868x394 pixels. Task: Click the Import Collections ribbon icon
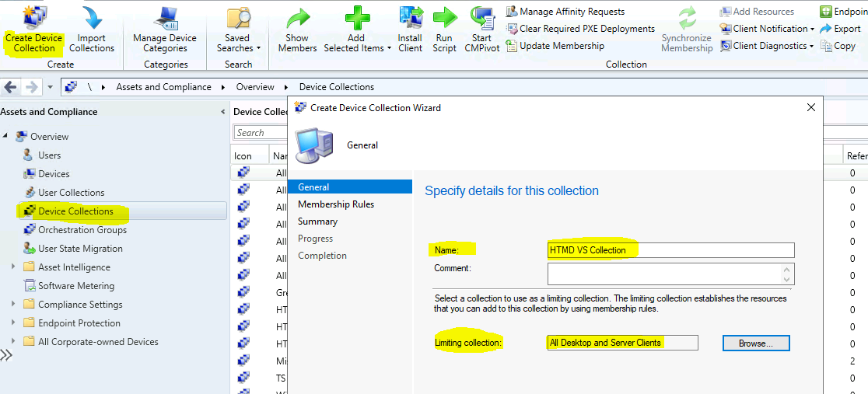[x=92, y=16]
